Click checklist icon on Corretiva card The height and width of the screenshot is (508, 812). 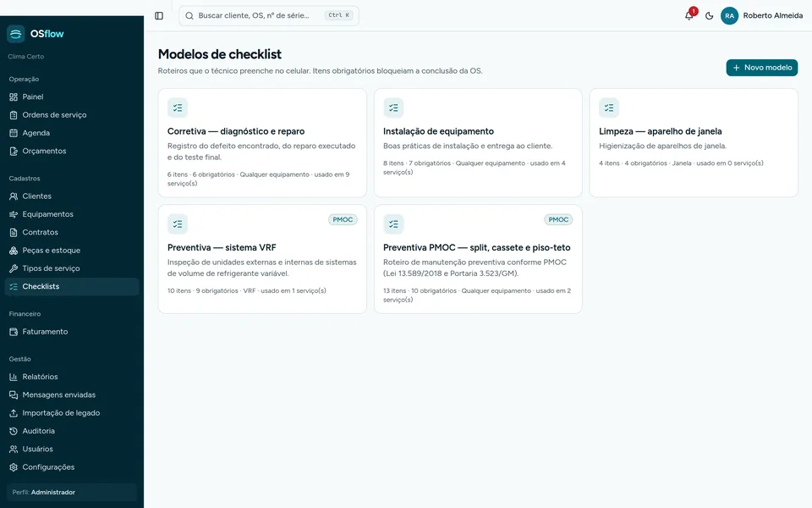[178, 108]
